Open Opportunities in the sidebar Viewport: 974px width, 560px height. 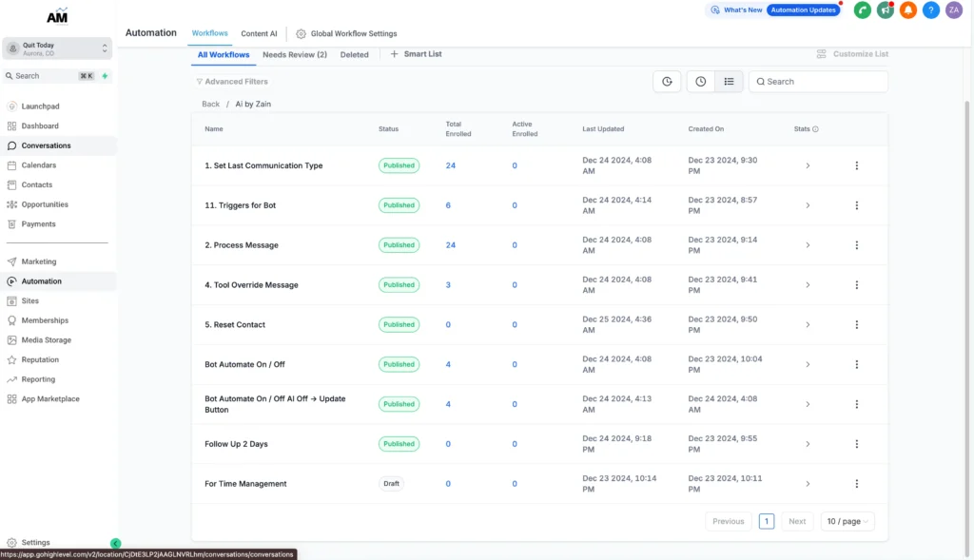click(x=45, y=204)
